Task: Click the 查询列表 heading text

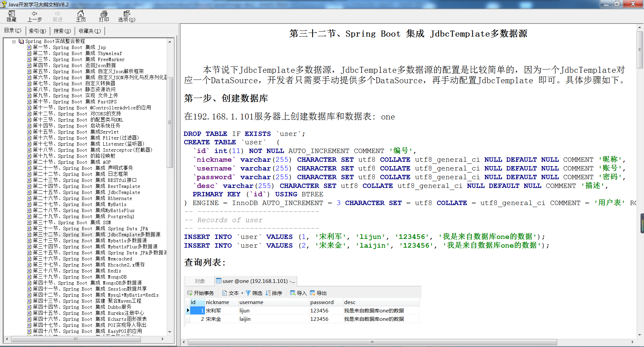Action: 205,262
